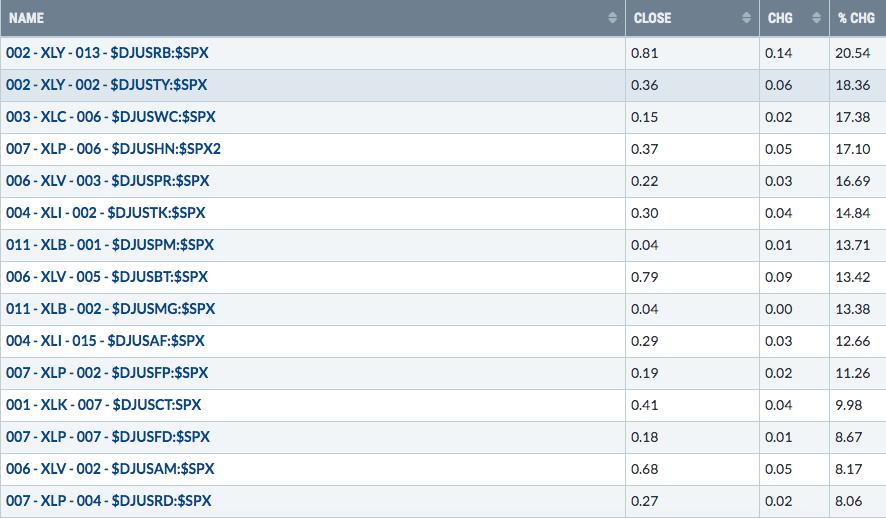The height and width of the screenshot is (518, 886).
Task: Click the NAME column header text
Action: 26,19
